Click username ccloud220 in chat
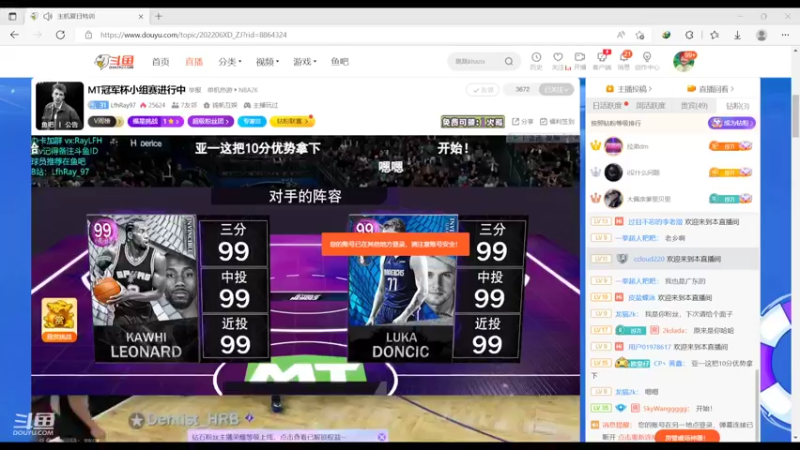Viewport: 800px width, 450px height. (x=648, y=259)
